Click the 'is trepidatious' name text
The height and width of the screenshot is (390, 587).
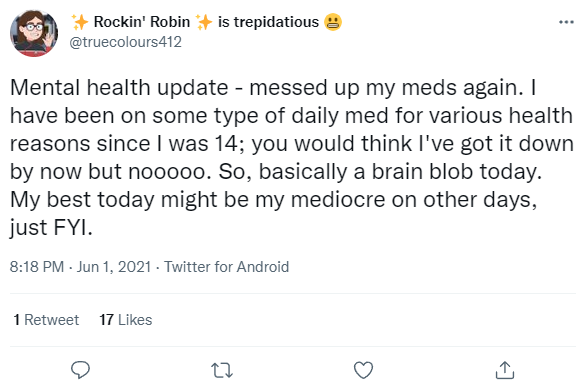(268, 22)
